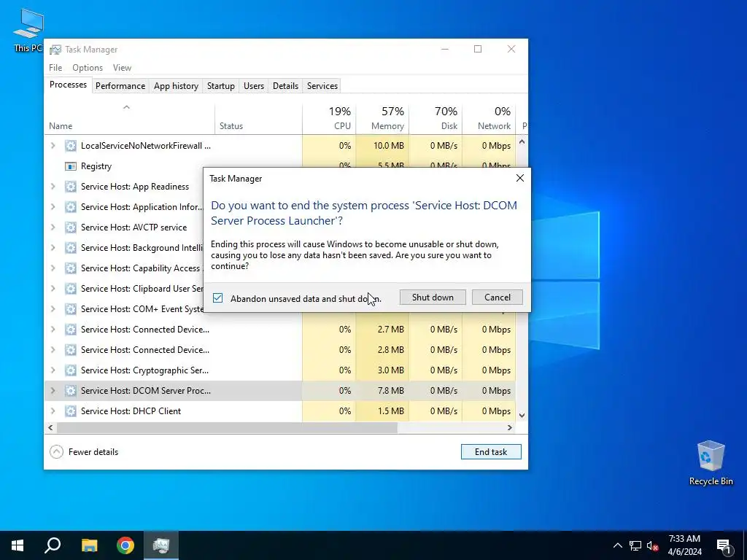Expand LocalServiceNoNetworkFirewall process group

(x=53, y=145)
